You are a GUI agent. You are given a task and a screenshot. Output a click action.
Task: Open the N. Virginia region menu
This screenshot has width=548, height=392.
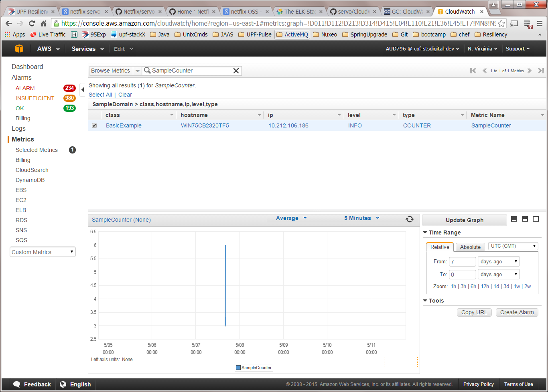tap(482, 49)
